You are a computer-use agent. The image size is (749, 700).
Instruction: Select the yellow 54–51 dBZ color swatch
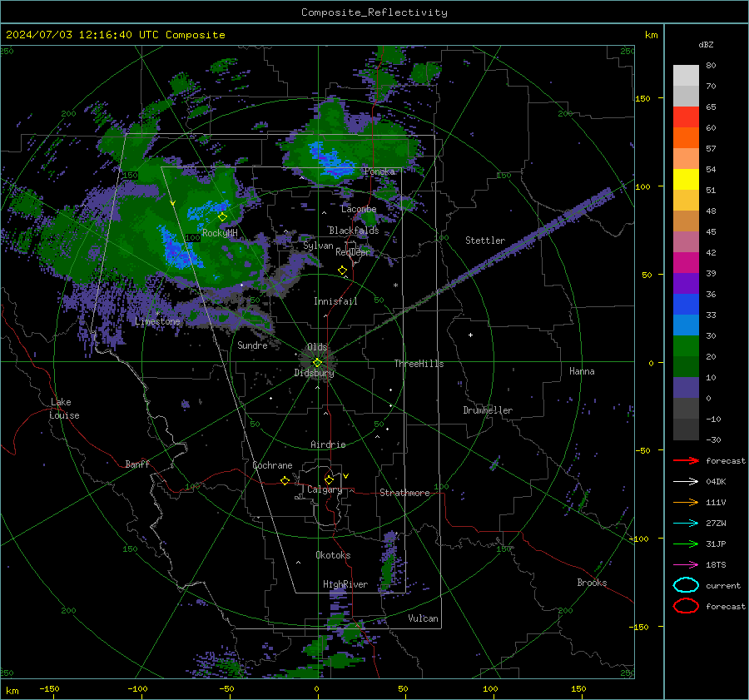coord(686,180)
